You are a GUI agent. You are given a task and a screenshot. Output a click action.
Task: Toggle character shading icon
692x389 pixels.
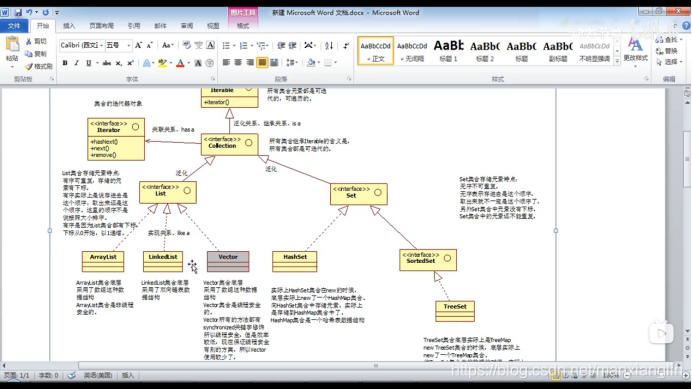[198, 63]
